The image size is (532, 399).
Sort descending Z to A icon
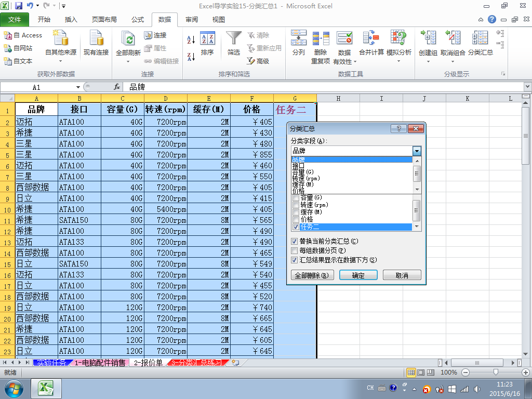(x=191, y=57)
